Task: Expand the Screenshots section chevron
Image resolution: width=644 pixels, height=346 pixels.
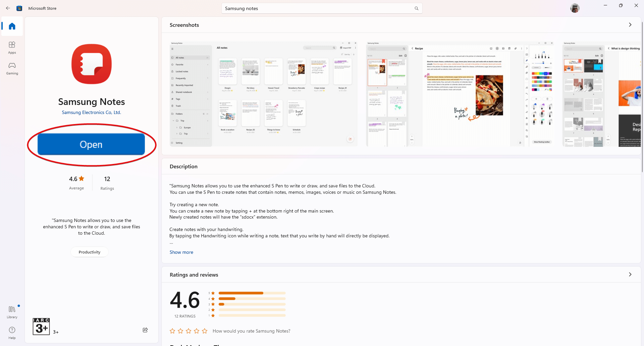Action: [x=630, y=25]
